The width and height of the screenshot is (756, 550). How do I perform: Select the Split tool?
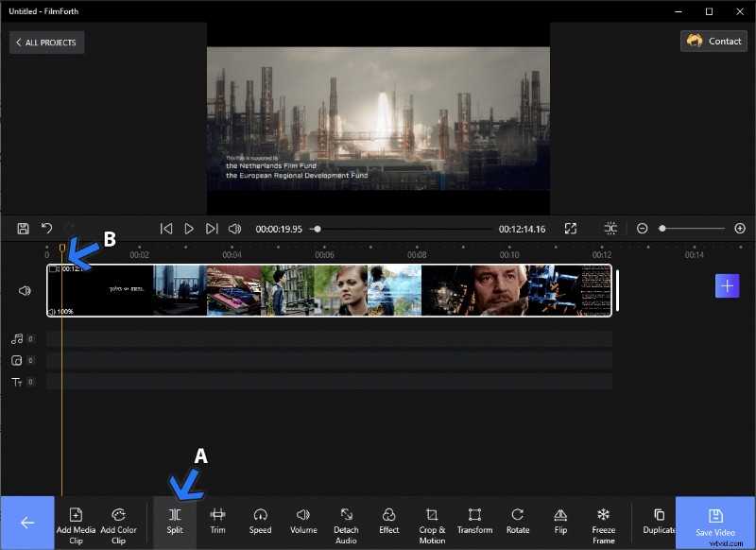[175, 521]
